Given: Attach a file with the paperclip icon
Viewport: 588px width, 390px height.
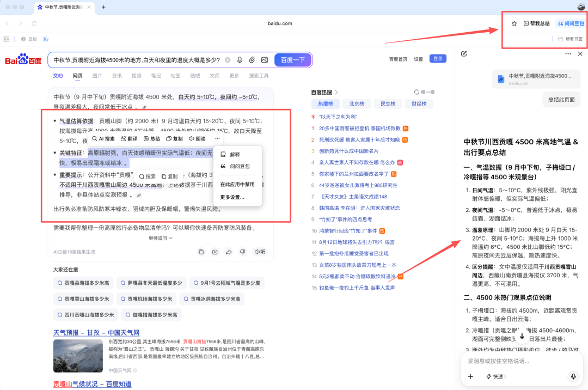Looking at the screenshot, I should coord(252,60).
